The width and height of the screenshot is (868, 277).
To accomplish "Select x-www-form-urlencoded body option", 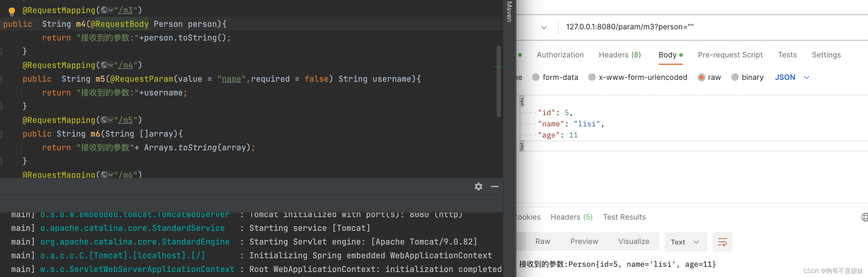I will (592, 77).
